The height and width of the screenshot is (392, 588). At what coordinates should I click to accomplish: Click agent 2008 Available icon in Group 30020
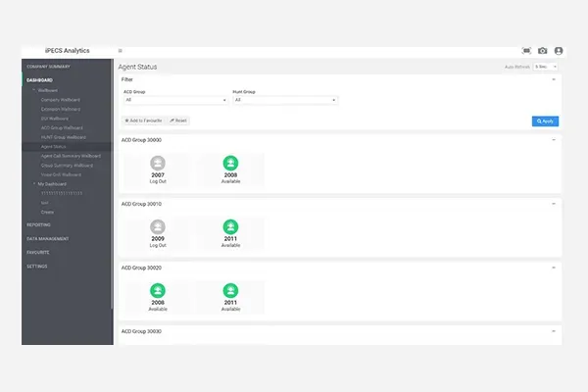[158, 291]
